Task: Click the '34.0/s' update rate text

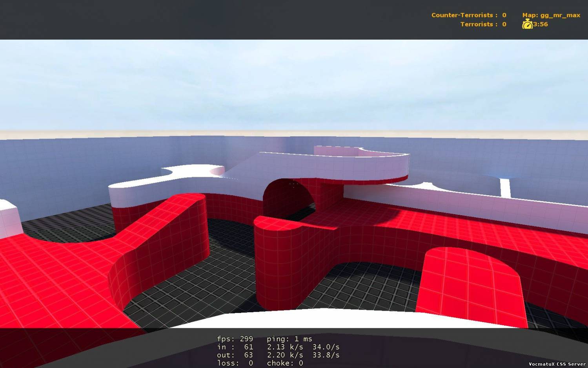Action: coord(326,347)
